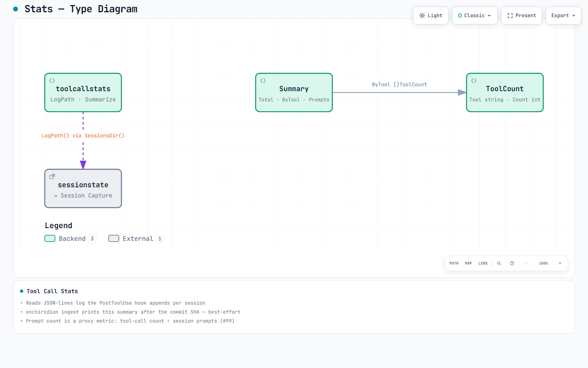The width and height of the screenshot is (588, 368).
Task: Click the "Stats — Type Diagram" page title
Action: pyautogui.click(x=81, y=9)
